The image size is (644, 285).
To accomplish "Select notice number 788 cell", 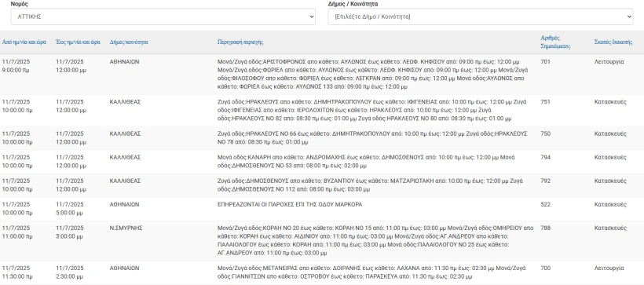I will [545, 228].
